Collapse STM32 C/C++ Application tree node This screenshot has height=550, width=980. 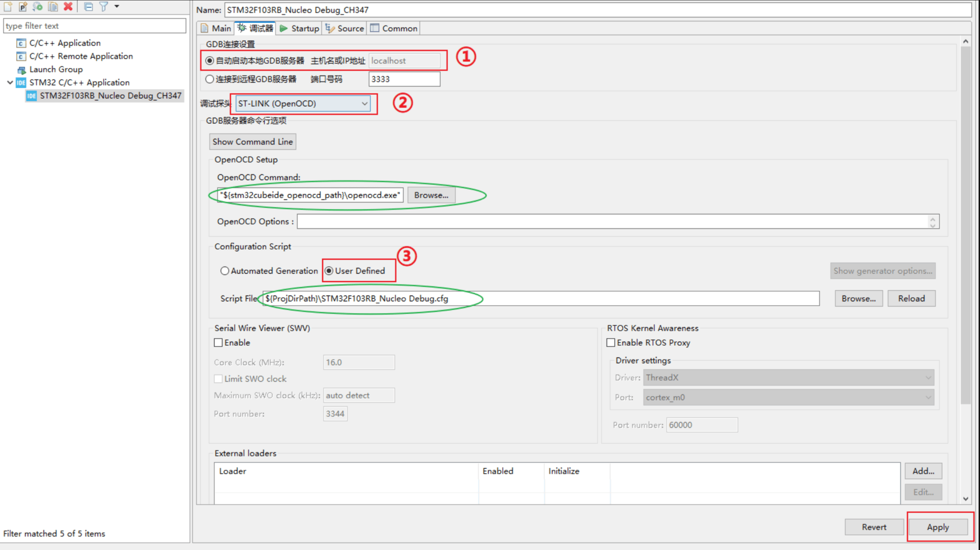[10, 83]
